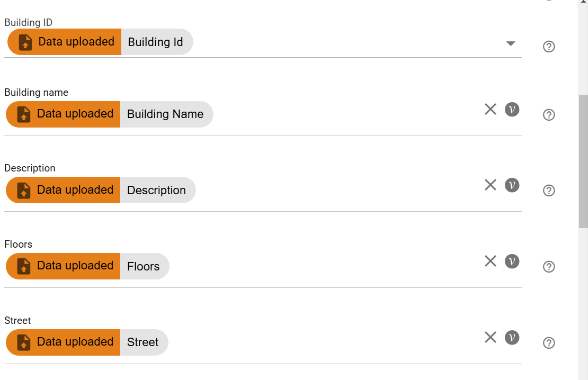Image resolution: width=588 pixels, height=380 pixels.
Task: Click help icon for Building ID
Action: tap(549, 47)
